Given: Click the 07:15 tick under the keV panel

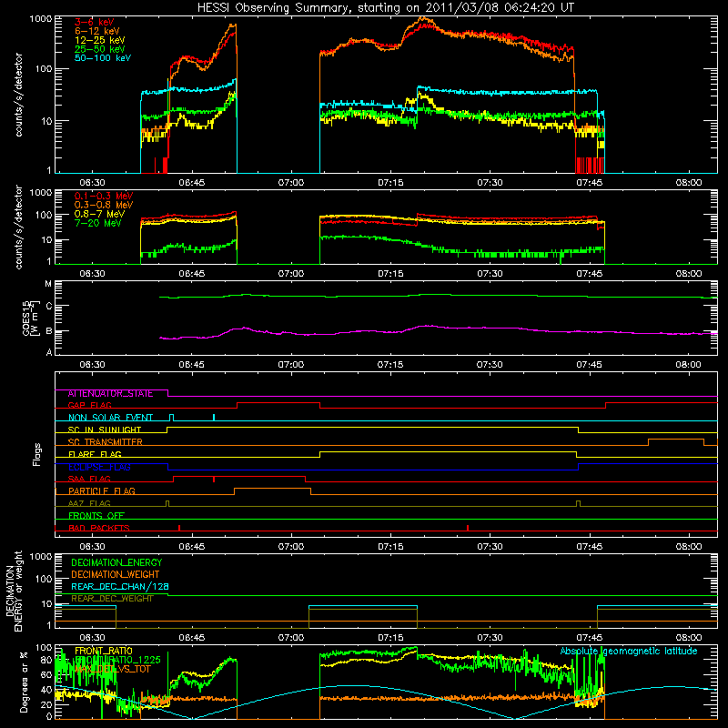Looking at the screenshot, I should pyautogui.click(x=390, y=183).
